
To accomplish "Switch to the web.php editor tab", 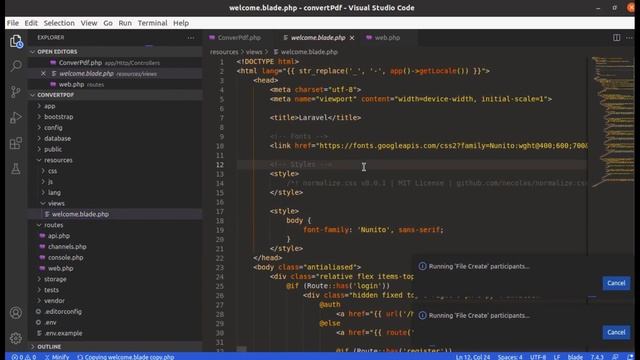I will pos(387,38).
